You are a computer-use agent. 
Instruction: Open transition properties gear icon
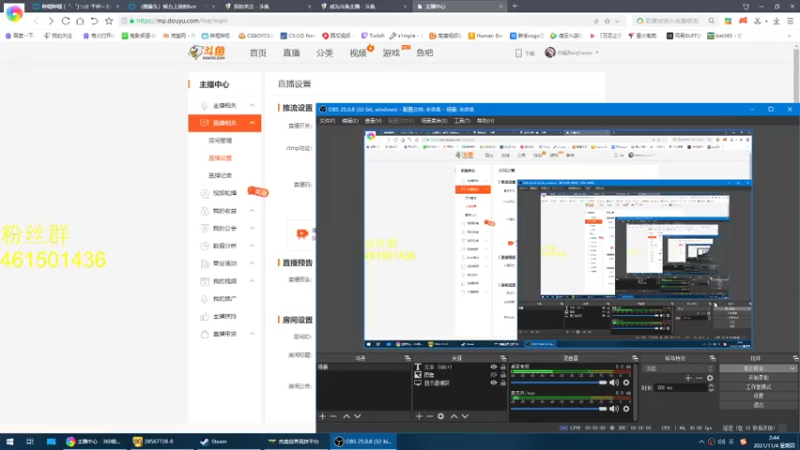pos(710,378)
